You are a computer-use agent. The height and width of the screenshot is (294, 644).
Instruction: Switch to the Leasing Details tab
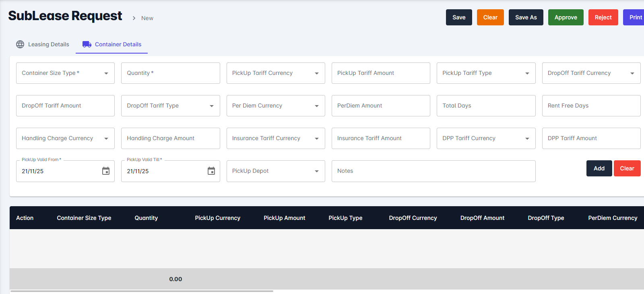click(48, 44)
